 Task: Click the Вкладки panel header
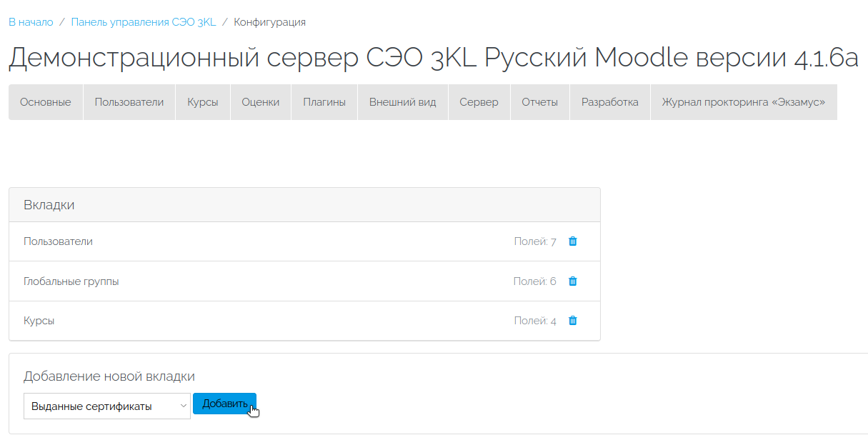(x=304, y=205)
